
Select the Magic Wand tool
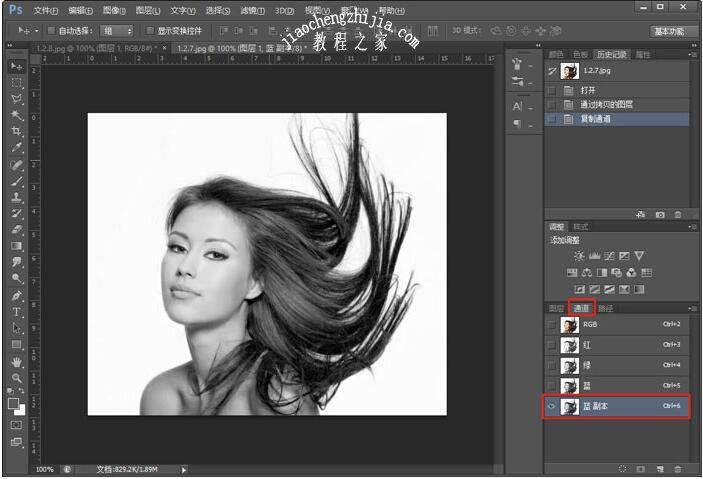(17, 115)
